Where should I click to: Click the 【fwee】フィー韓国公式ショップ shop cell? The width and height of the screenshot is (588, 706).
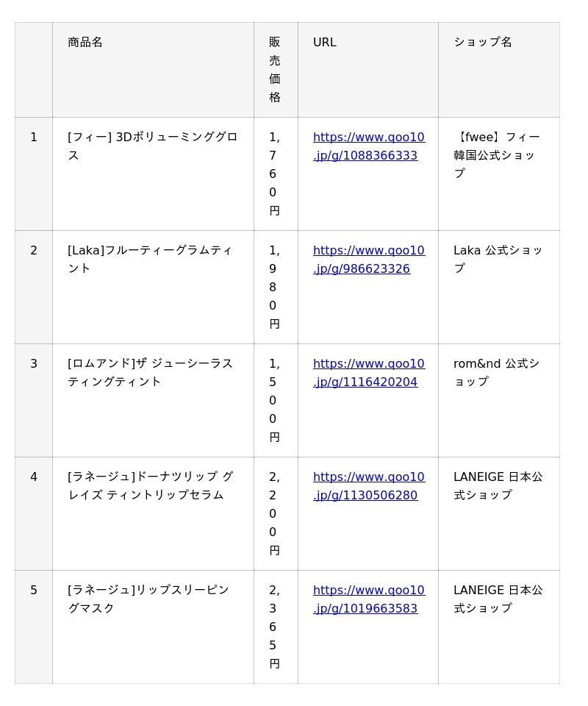(x=497, y=155)
